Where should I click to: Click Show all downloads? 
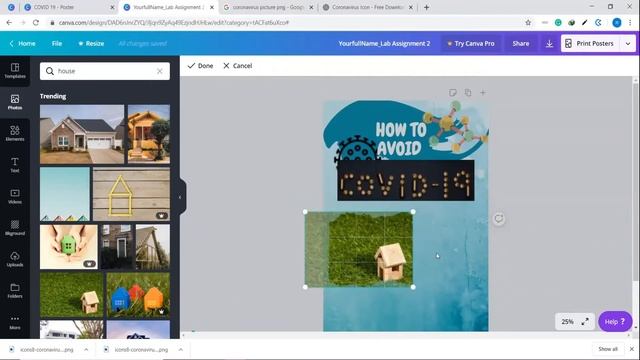(608, 349)
